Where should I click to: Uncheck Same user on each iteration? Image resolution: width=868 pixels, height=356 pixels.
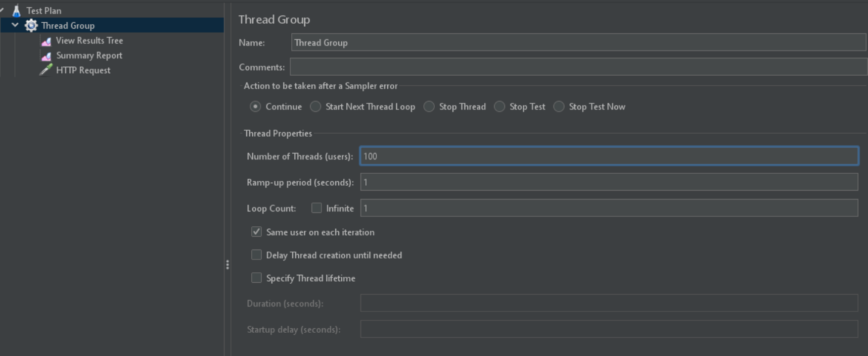tap(256, 232)
